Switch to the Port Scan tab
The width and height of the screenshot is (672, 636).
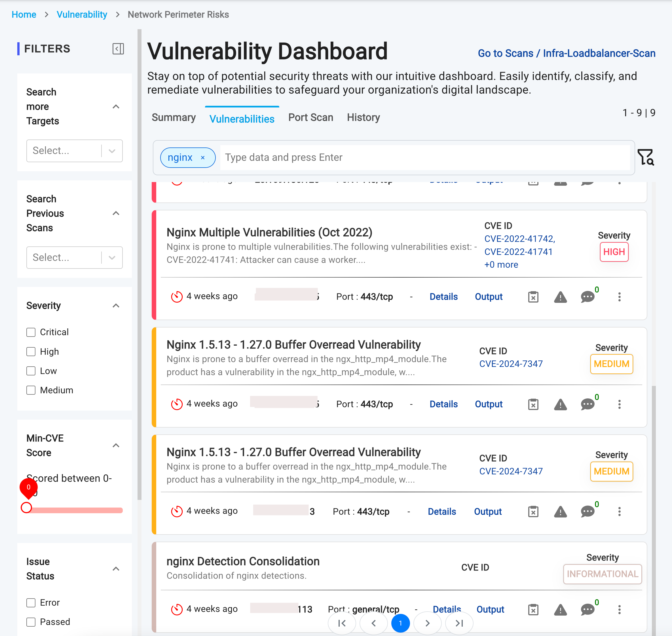click(310, 117)
